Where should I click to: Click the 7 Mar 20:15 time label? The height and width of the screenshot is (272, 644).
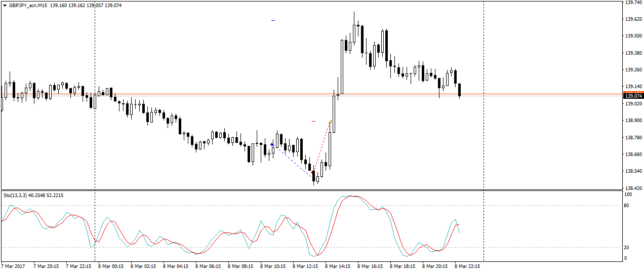point(46,266)
